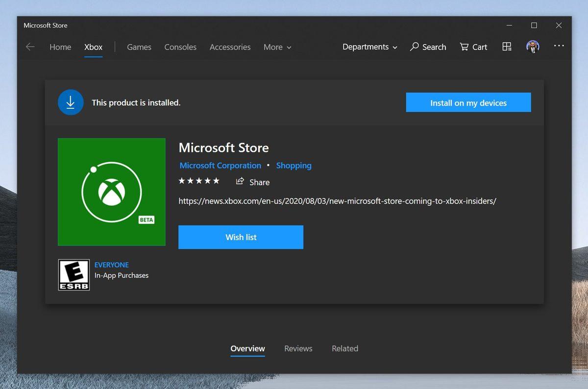The width and height of the screenshot is (588, 389).
Task: Open the Related tab
Action: [x=344, y=348]
